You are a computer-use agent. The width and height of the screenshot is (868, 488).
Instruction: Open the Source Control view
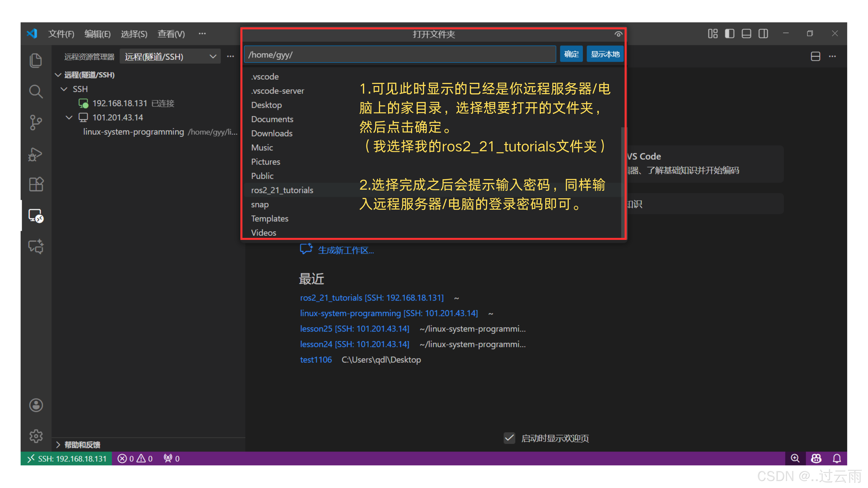coord(36,122)
